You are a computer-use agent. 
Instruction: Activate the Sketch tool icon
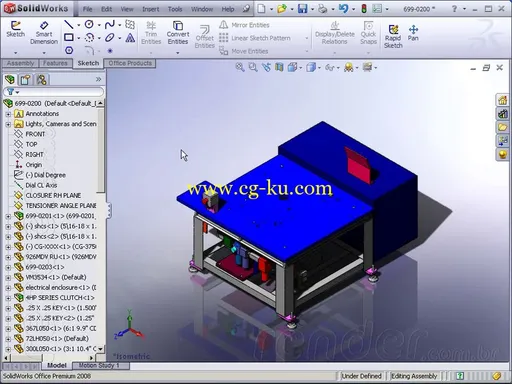tap(15, 29)
